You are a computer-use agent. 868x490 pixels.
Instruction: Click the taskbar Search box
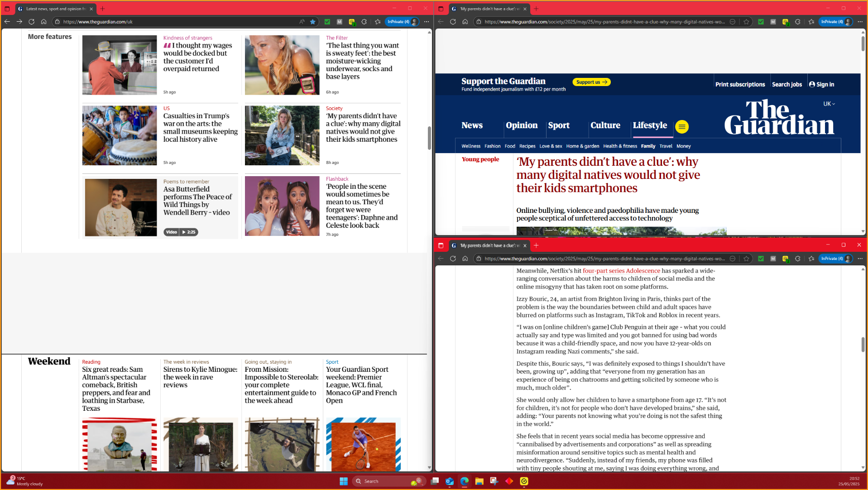[389, 481]
